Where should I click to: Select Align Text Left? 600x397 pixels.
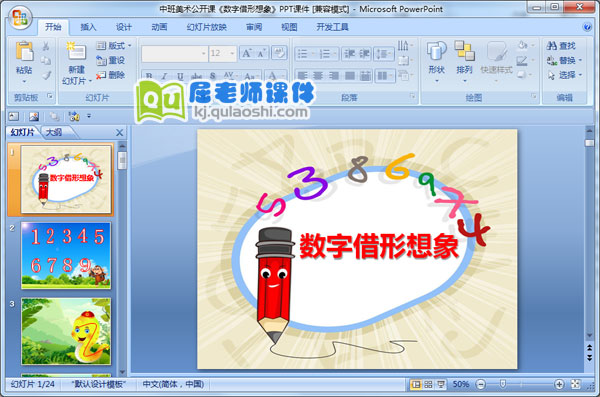[x=303, y=76]
